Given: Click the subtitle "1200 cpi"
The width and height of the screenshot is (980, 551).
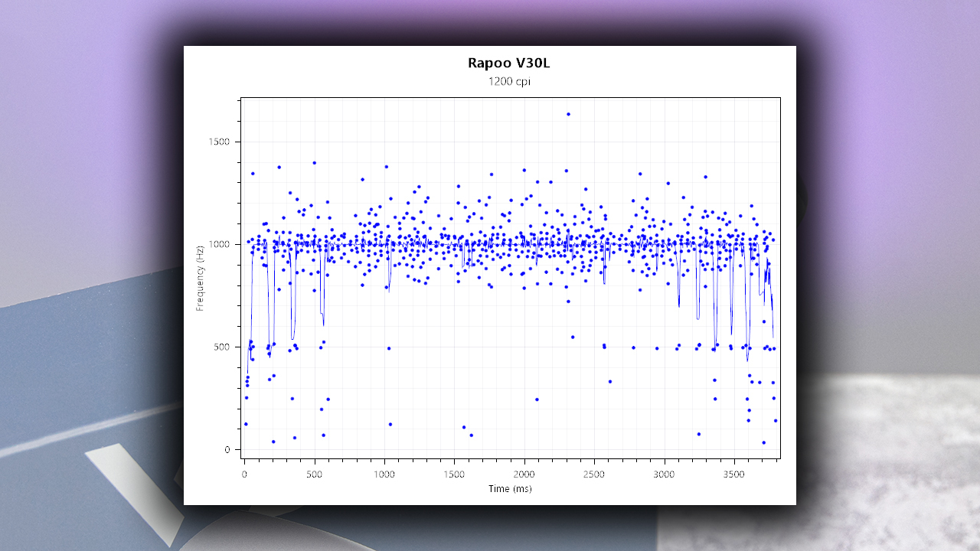Looking at the screenshot, I should tap(509, 82).
